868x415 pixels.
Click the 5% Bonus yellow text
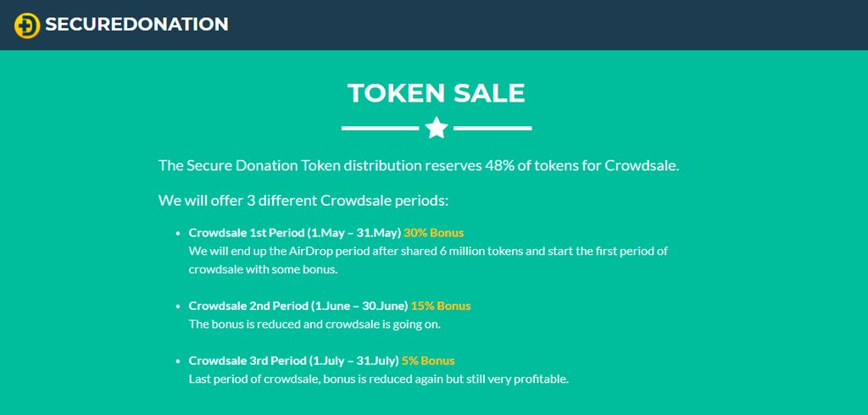pos(428,362)
